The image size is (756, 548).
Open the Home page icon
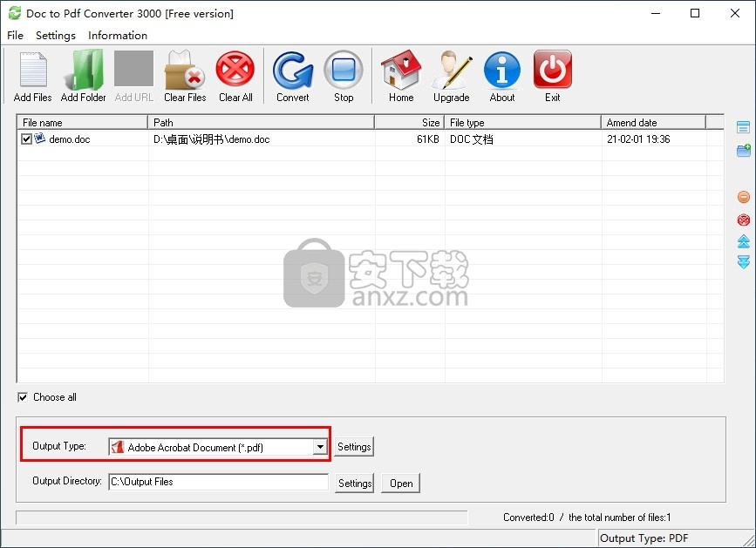tap(401, 71)
